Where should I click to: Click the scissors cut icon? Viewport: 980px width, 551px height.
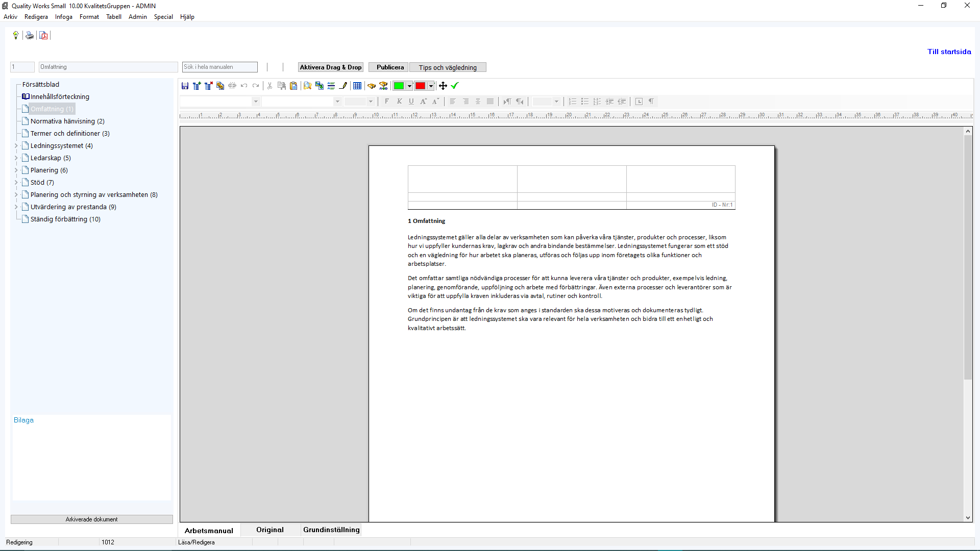[x=269, y=86]
